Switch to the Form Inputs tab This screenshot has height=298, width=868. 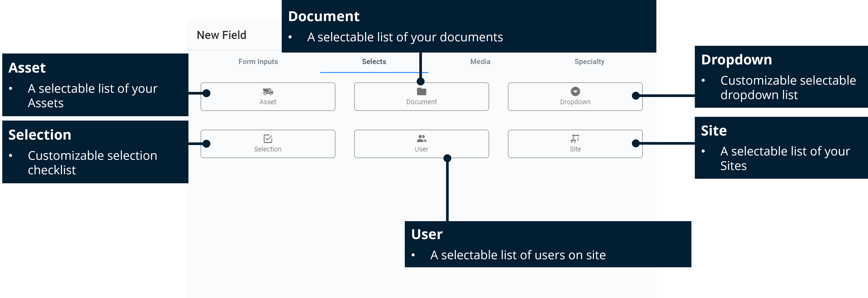tap(258, 62)
